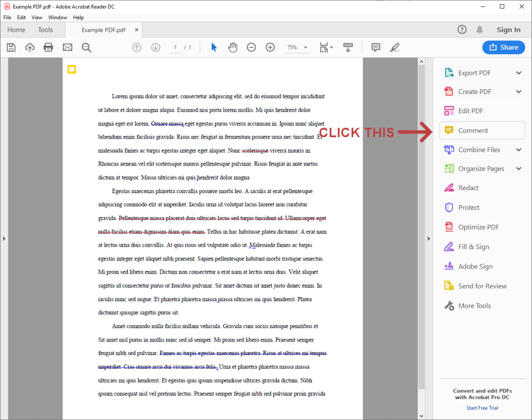
Task: Click the blue Share button
Action: pos(503,47)
